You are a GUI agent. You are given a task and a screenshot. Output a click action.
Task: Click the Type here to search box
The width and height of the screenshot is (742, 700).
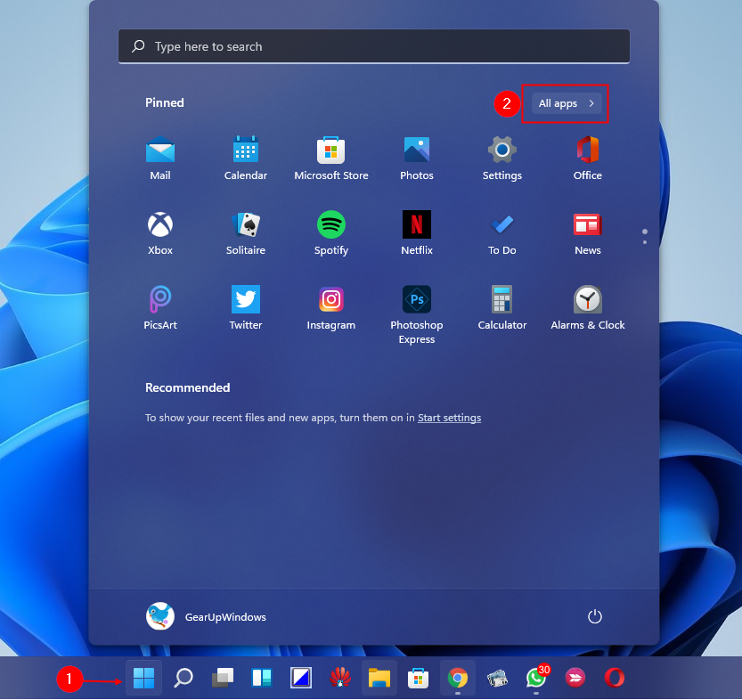coord(374,46)
